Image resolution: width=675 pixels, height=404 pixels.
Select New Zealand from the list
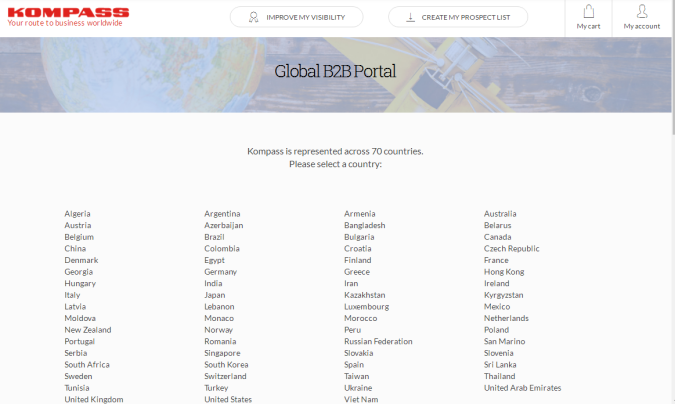point(88,330)
